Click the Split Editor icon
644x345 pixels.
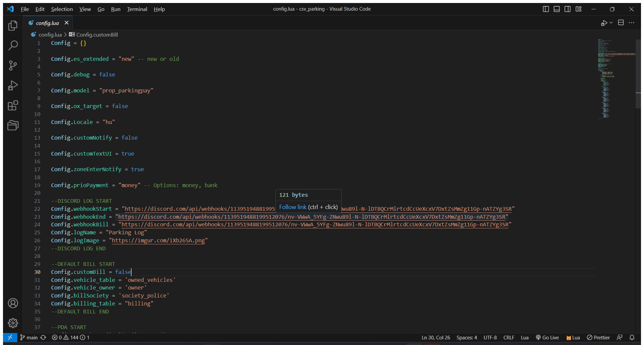pyautogui.click(x=620, y=23)
